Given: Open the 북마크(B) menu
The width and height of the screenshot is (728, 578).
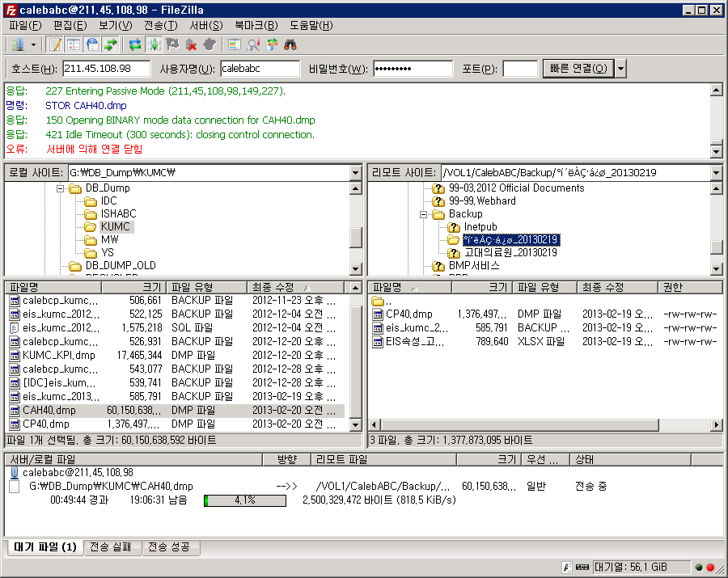Looking at the screenshot, I should tap(256, 26).
